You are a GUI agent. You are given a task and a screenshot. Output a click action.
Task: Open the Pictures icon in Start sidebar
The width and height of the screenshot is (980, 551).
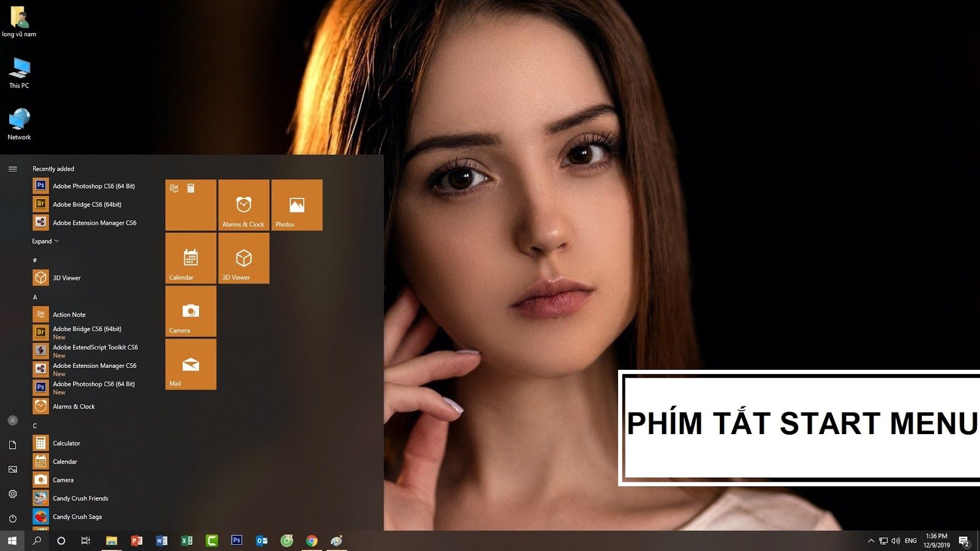[x=13, y=470]
